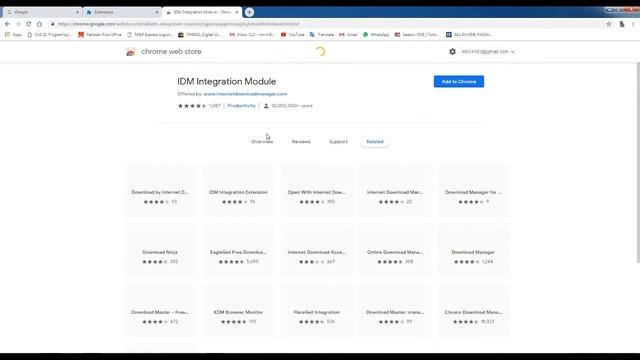
Task: Bookmark this page with the star icon
Action: point(609,24)
